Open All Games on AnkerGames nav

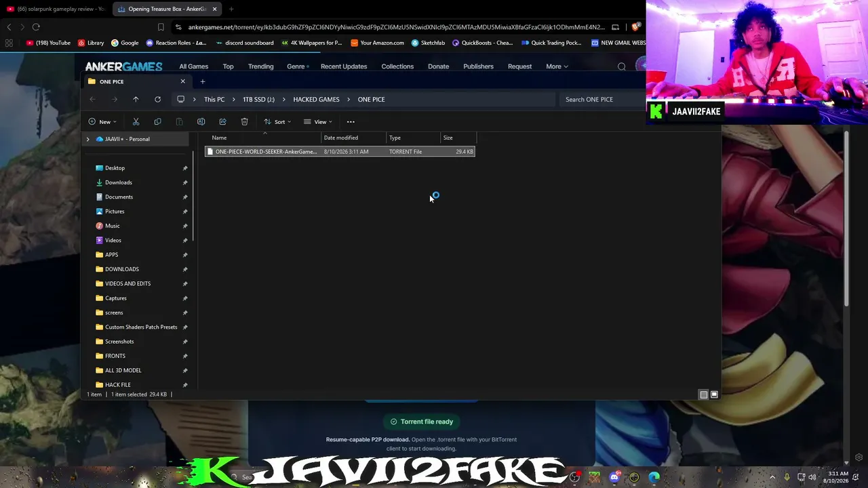[x=193, y=66]
